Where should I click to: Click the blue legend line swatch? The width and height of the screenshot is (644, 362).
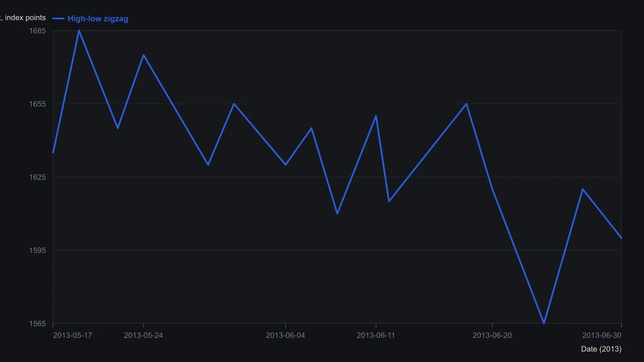click(58, 19)
